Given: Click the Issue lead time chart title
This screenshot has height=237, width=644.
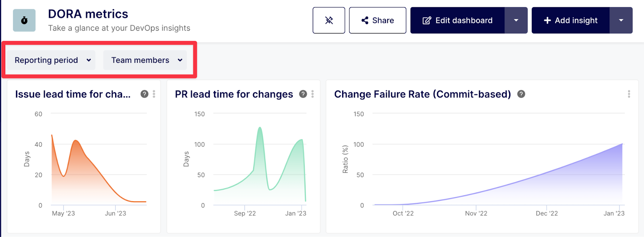Looking at the screenshot, I should (73, 94).
